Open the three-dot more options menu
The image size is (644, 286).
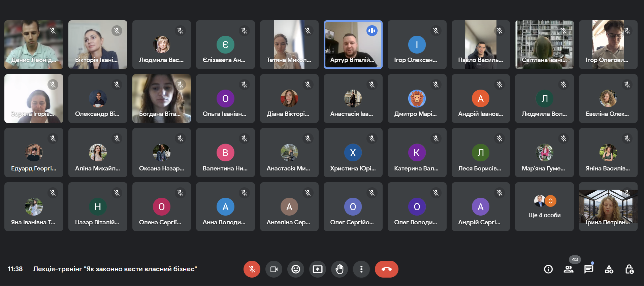(361, 269)
